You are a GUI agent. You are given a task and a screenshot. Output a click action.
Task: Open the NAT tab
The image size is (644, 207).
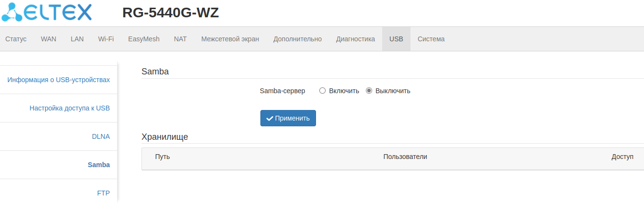[180, 39]
